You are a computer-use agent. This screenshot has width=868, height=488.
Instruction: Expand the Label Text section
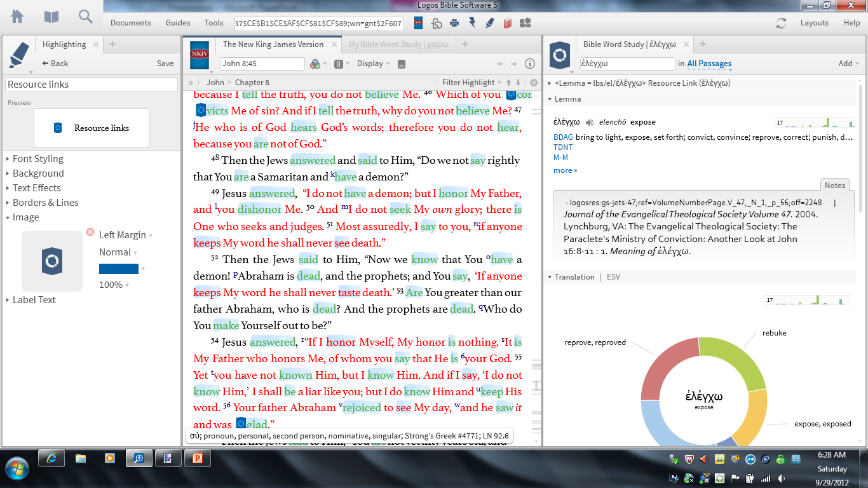coord(34,300)
